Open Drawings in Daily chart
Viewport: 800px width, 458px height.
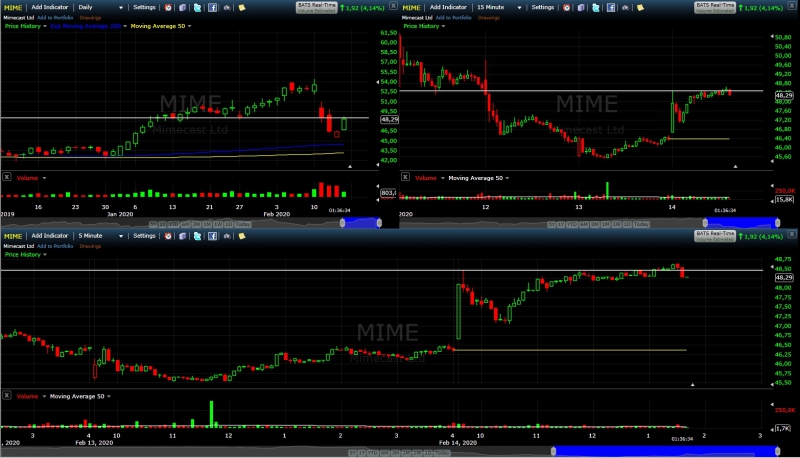[90, 17]
